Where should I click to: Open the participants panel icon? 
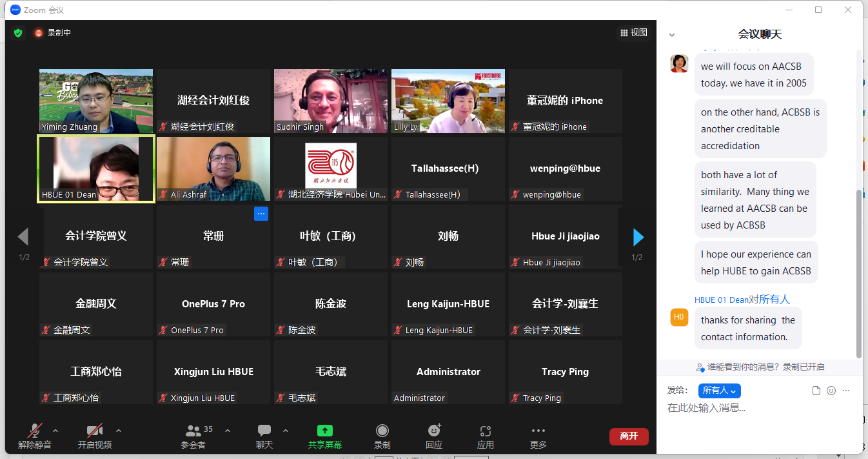tap(193, 431)
